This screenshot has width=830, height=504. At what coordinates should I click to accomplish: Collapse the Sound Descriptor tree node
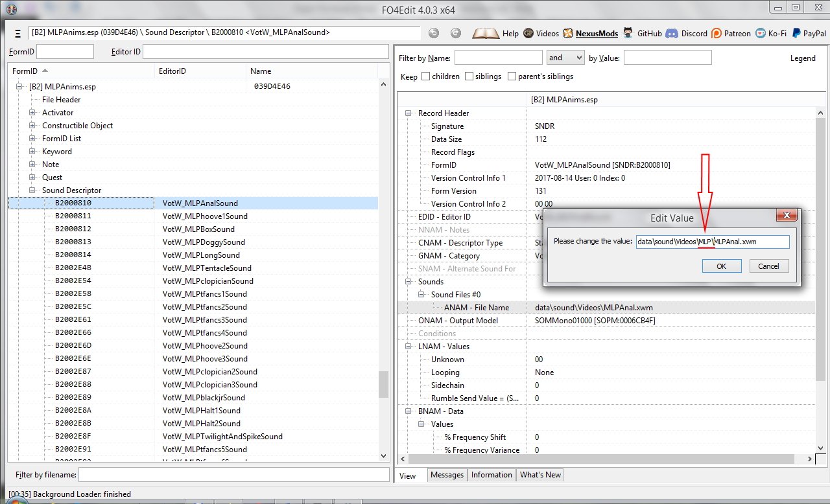pos(32,190)
